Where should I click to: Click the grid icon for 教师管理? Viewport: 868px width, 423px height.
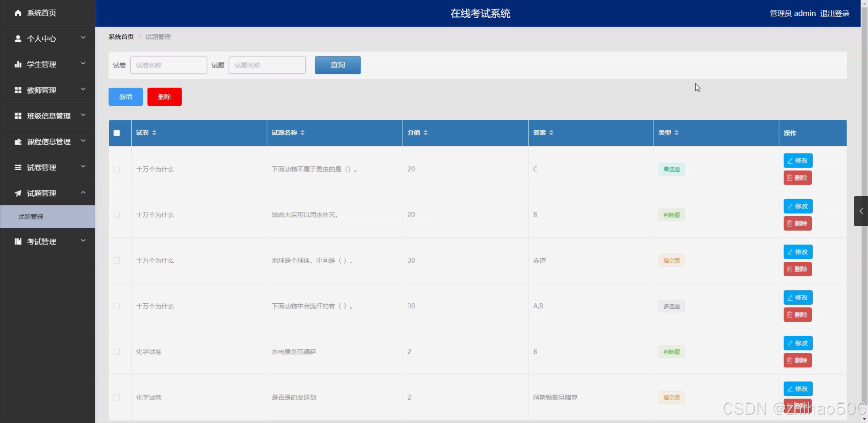(18, 90)
